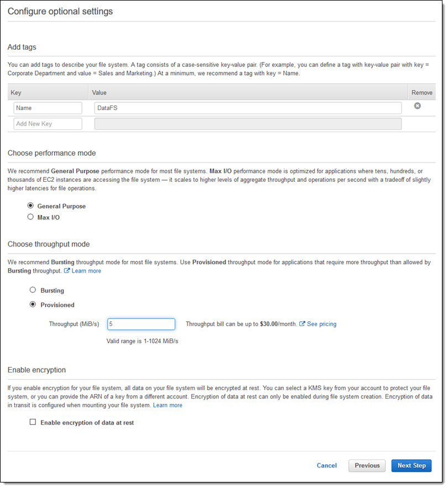Choose Provisioned throughput mode
Image resolution: width=448 pixels, height=488 pixels.
33,305
